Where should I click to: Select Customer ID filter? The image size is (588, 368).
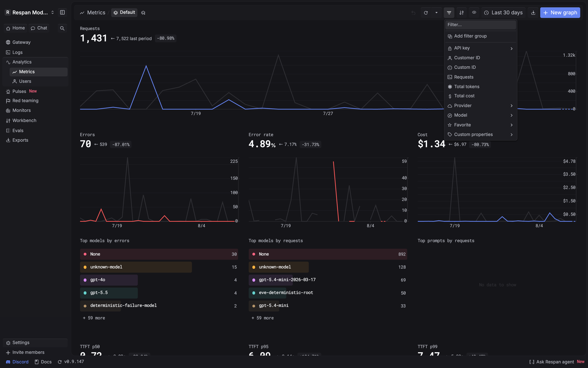(x=480, y=58)
